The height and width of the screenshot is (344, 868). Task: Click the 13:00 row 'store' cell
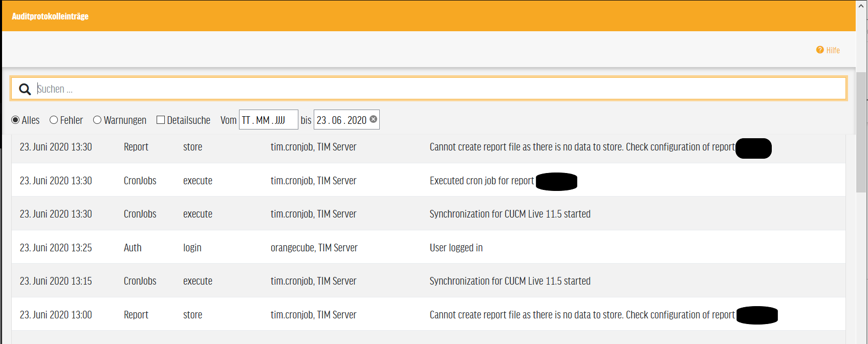tap(192, 315)
